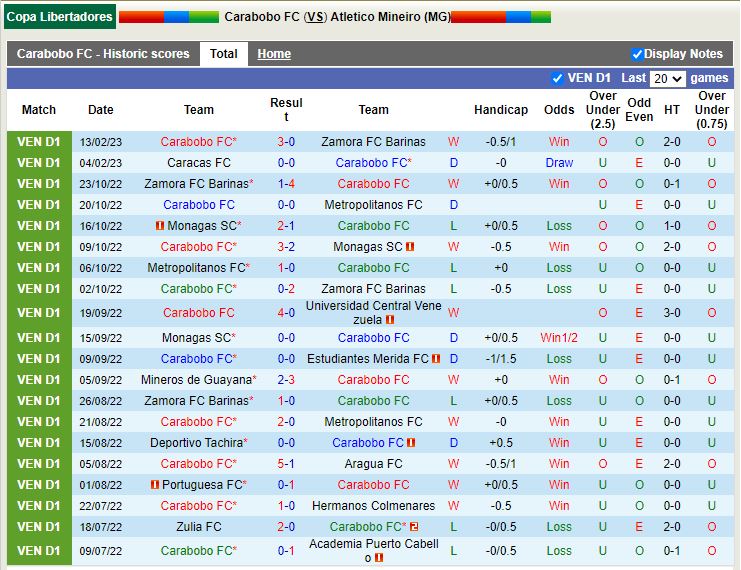This screenshot has height=570, width=741.
Task: Open the Copa Libertadores competition label
Action: (59, 17)
